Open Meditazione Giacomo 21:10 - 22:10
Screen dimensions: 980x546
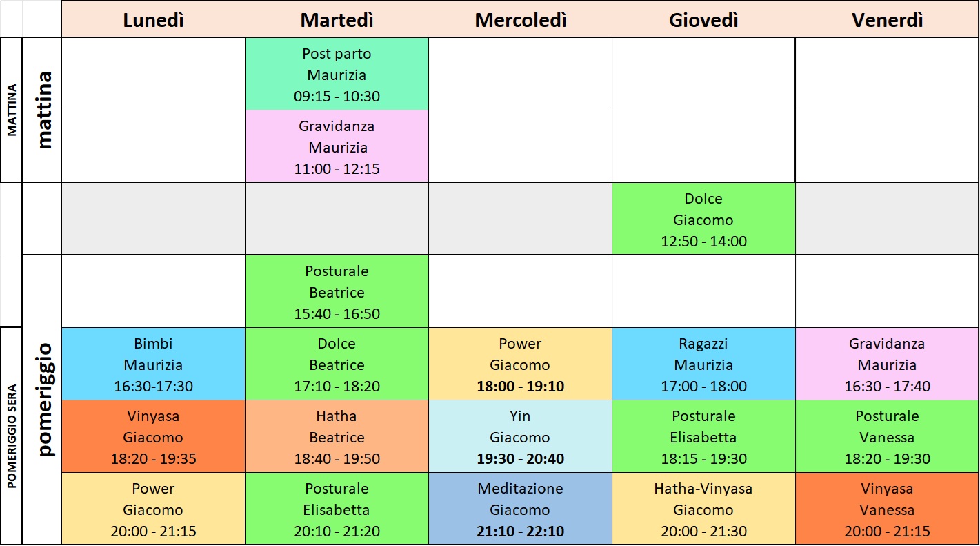tap(520, 509)
